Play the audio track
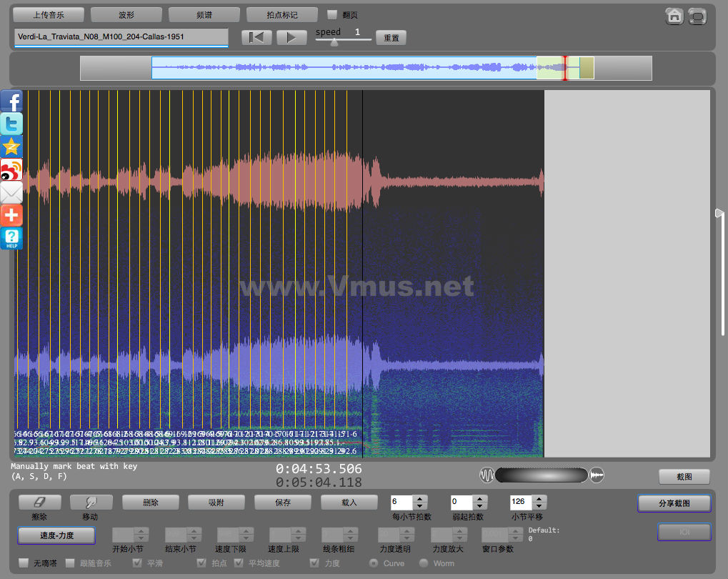 click(291, 38)
